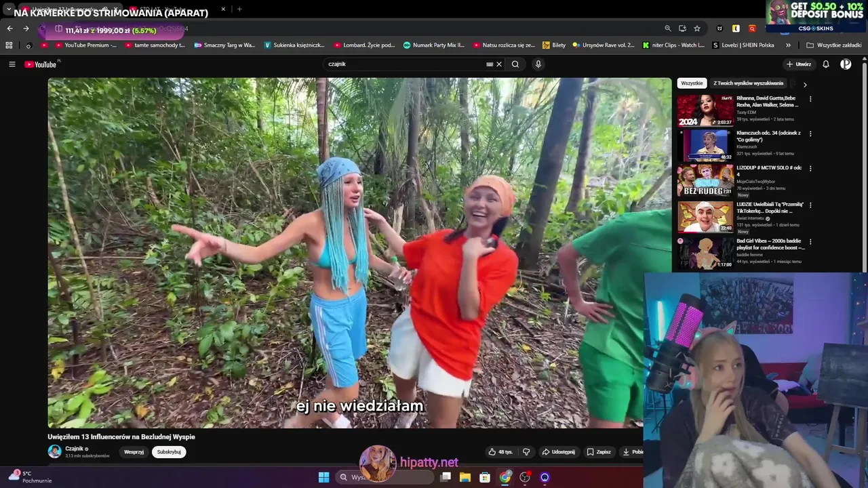Save the video with Zapisz button

(x=599, y=452)
